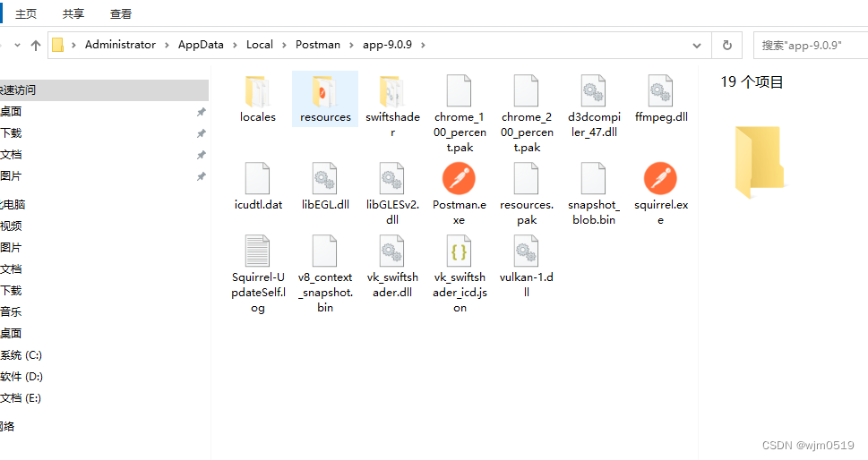Click folder icon in address bar
The width and height of the screenshot is (868, 460).
[x=57, y=45]
